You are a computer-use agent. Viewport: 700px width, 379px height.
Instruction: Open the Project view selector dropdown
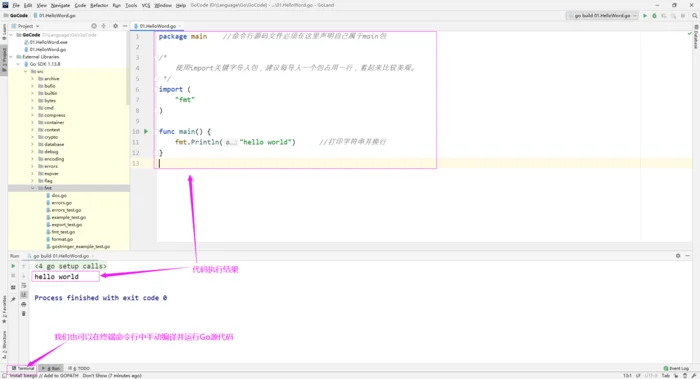pos(26,26)
